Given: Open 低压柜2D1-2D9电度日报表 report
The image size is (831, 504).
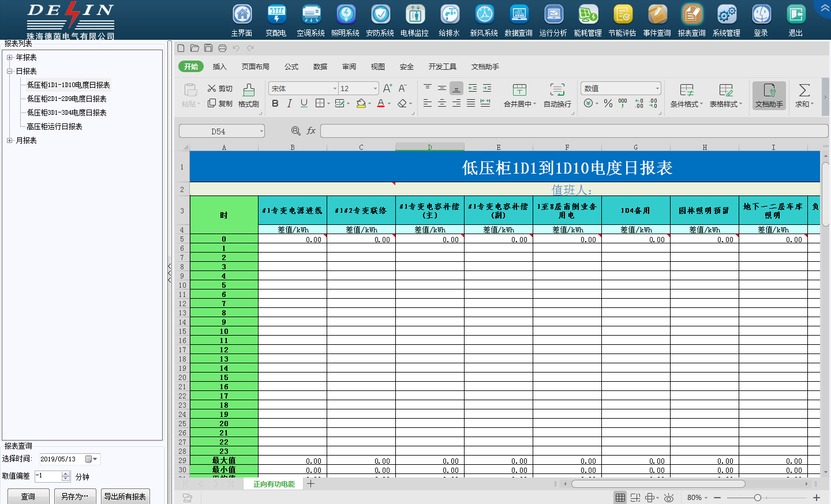Looking at the screenshot, I should pos(66,99).
